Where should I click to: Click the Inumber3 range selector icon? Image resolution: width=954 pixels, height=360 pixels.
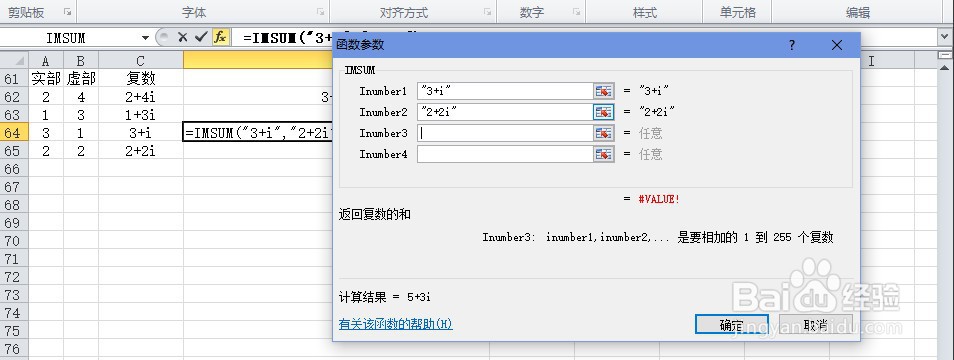coord(603,133)
